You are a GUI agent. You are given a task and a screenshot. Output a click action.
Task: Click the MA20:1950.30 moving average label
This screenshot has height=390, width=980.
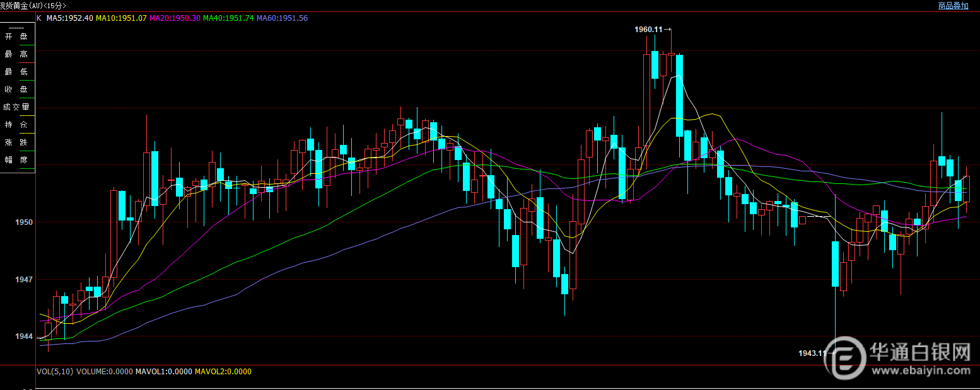point(175,18)
